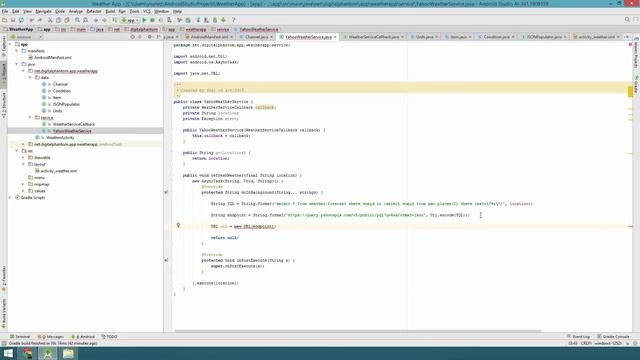Click the Redo toolbar arrow

point(40,20)
